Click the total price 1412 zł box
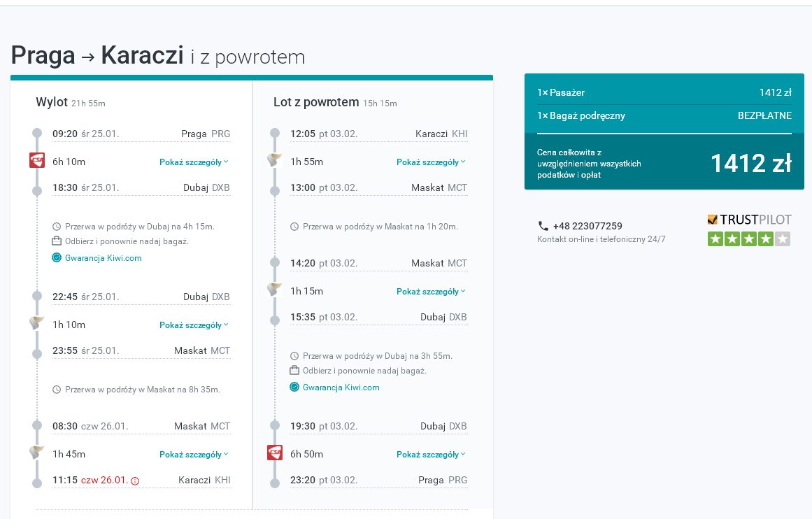Screen dimensions: 812x519 (664, 162)
